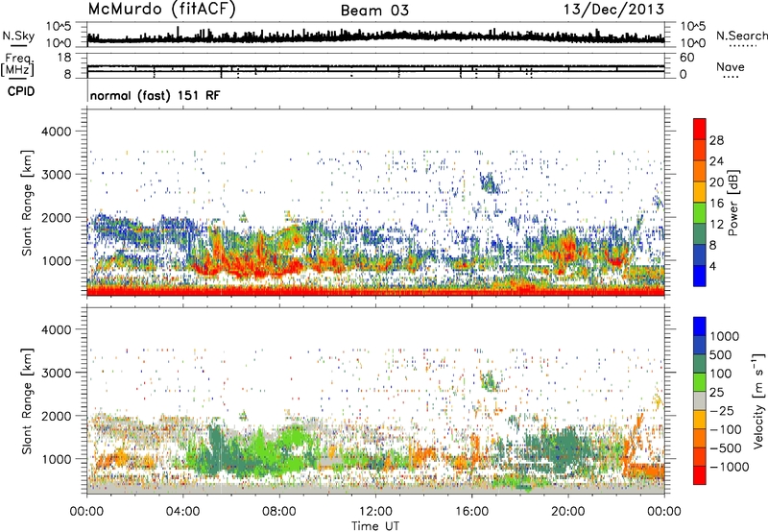
Task: Select the text normal (fast) 151 RF
Action: click(155, 95)
